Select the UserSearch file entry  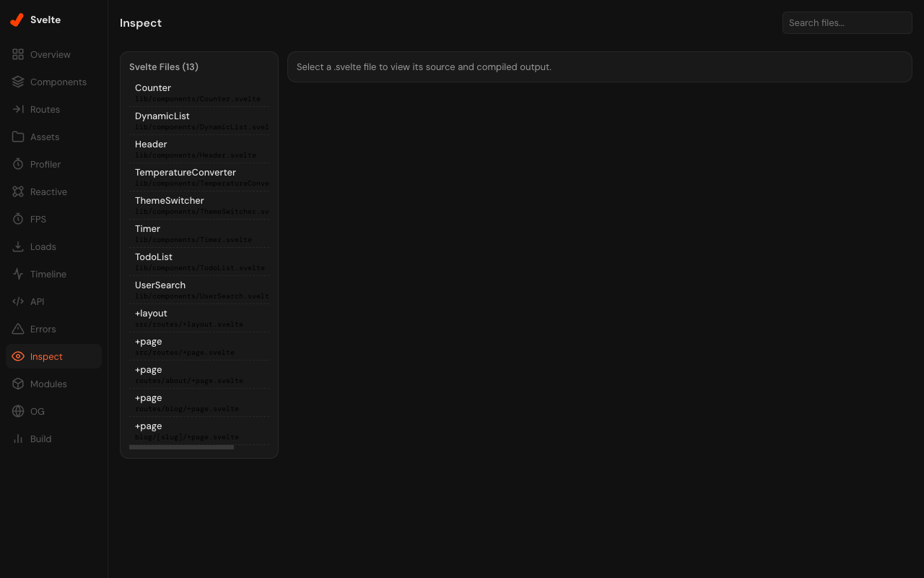[x=199, y=290]
